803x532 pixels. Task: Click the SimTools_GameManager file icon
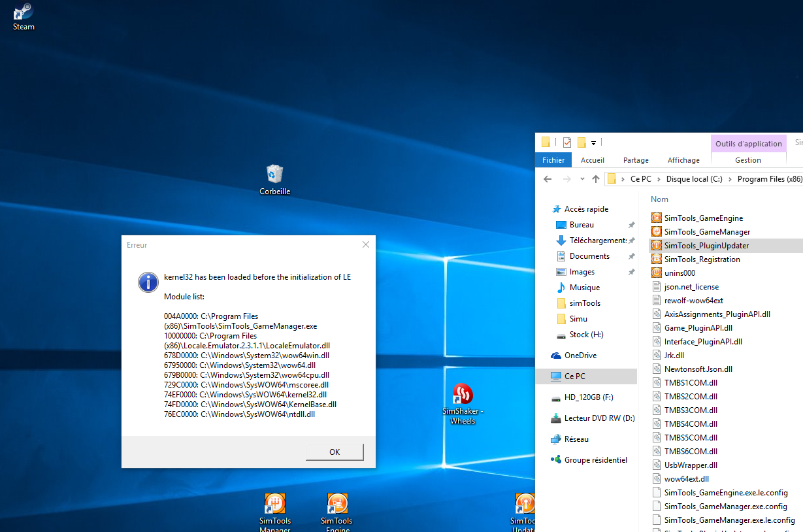657,231
